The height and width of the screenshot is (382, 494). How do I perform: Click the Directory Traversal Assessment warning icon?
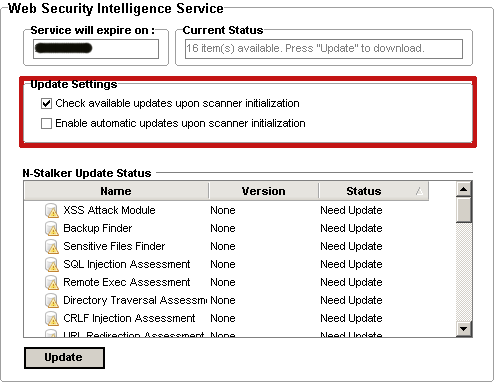(x=52, y=300)
